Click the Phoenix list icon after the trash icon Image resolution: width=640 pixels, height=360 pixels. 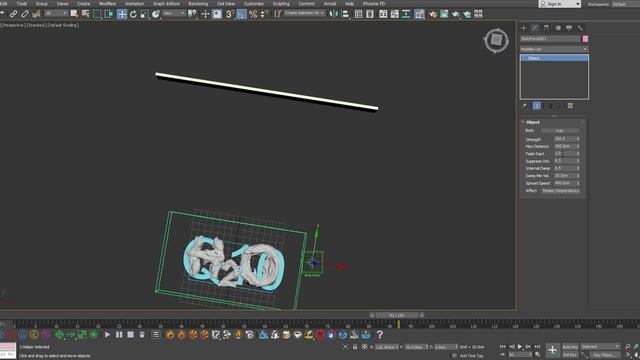156,335
